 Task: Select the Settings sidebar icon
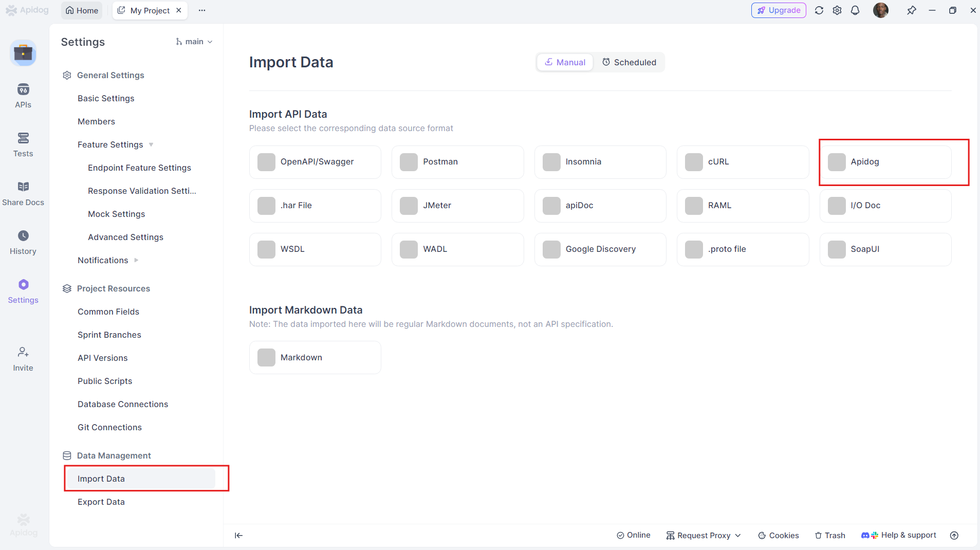click(x=23, y=291)
